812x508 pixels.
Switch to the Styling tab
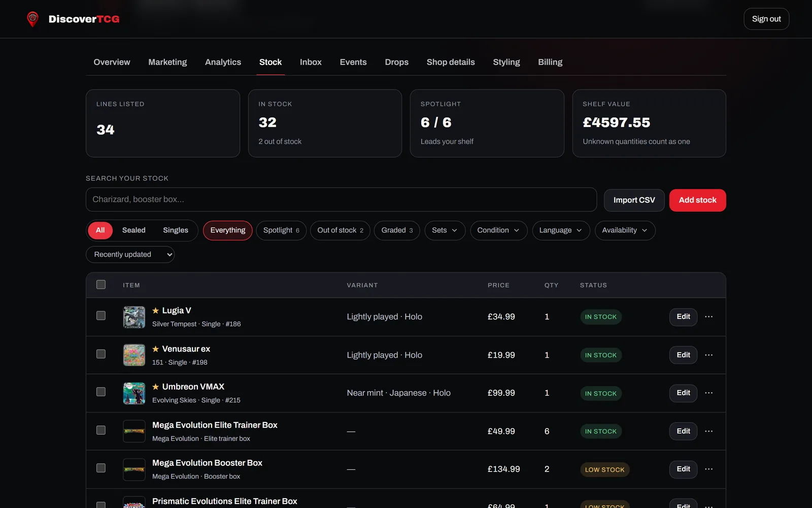click(x=506, y=62)
